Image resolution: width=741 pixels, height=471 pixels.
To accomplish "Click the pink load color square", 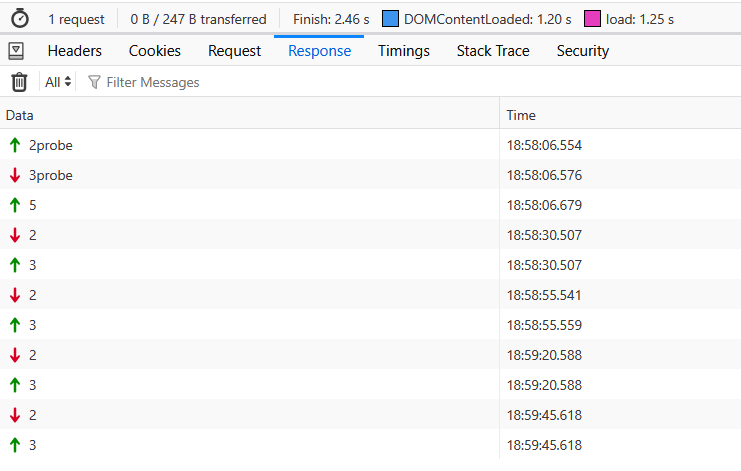I will [x=592, y=19].
